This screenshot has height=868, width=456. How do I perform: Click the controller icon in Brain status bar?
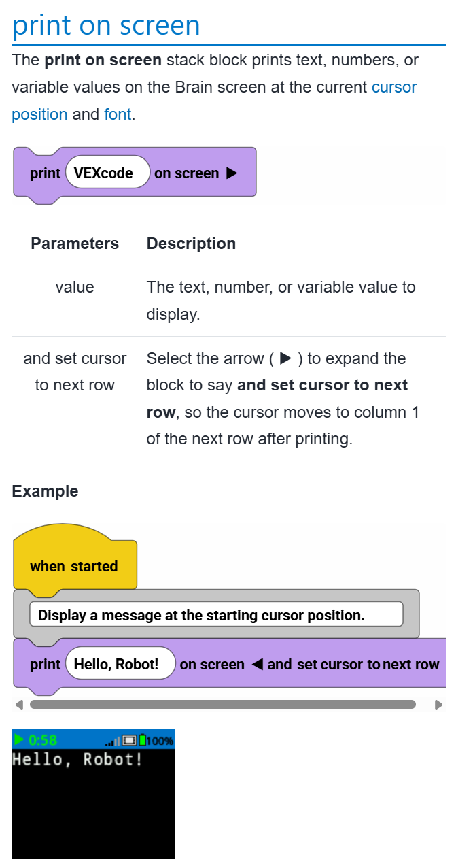coord(129,740)
